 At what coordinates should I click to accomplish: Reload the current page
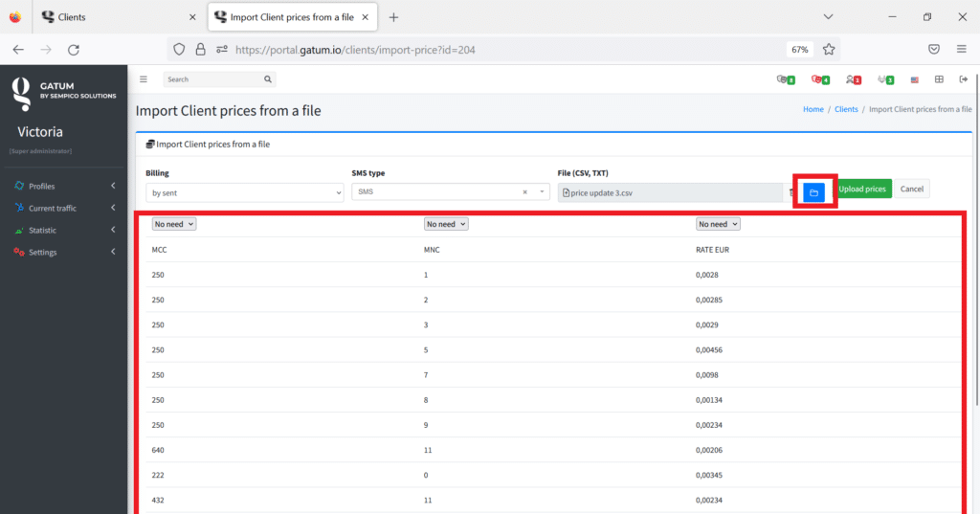73,50
